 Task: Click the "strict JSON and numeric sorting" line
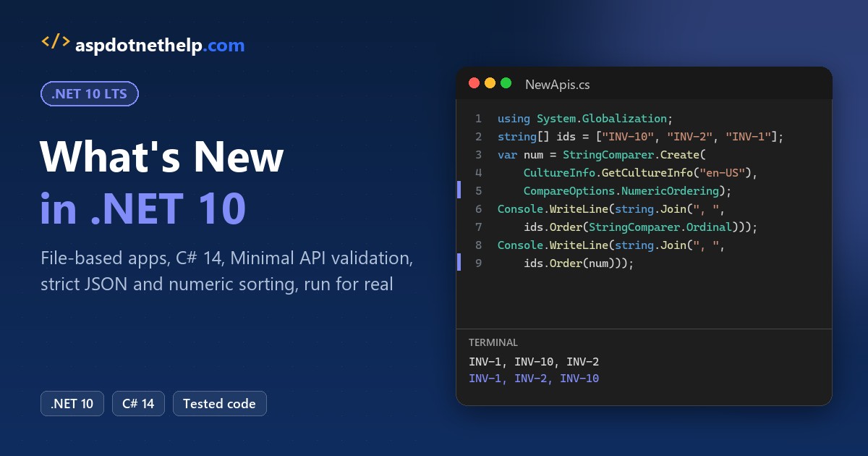(217, 284)
